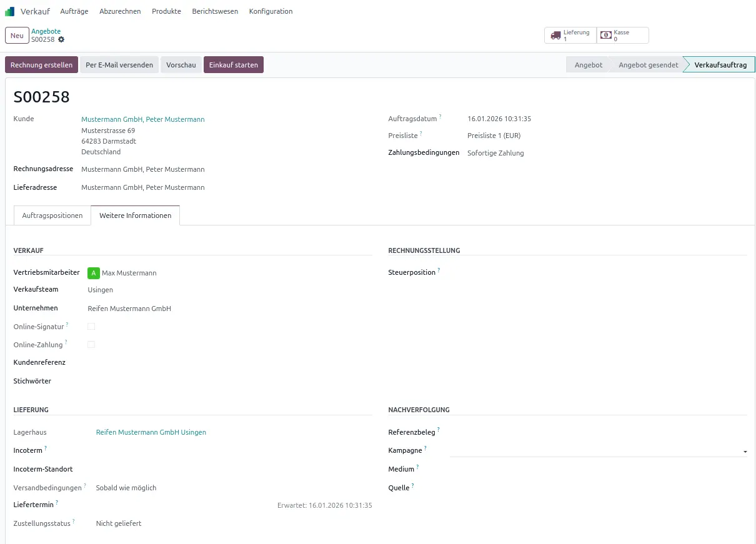Open the Konfiguration menu

[x=271, y=11]
